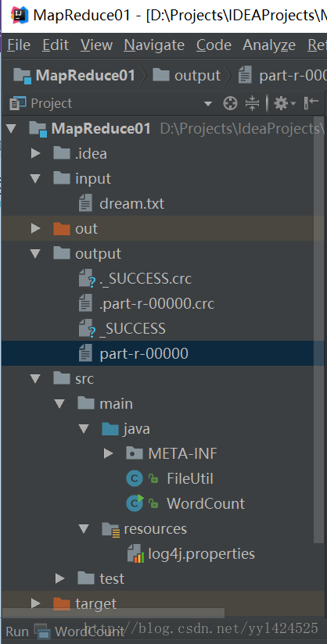The height and width of the screenshot is (644, 327).
Task: Click the hide project panel icon
Action: pyautogui.click(x=311, y=103)
